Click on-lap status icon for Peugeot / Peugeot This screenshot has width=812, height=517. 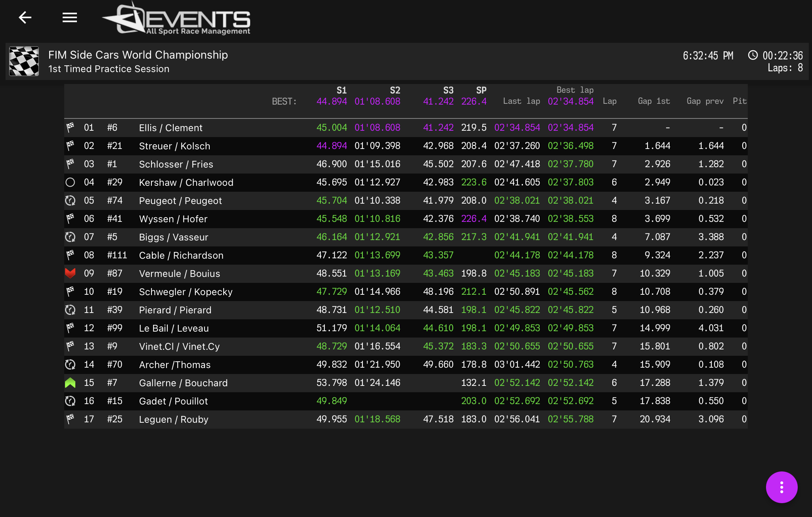[x=70, y=200]
